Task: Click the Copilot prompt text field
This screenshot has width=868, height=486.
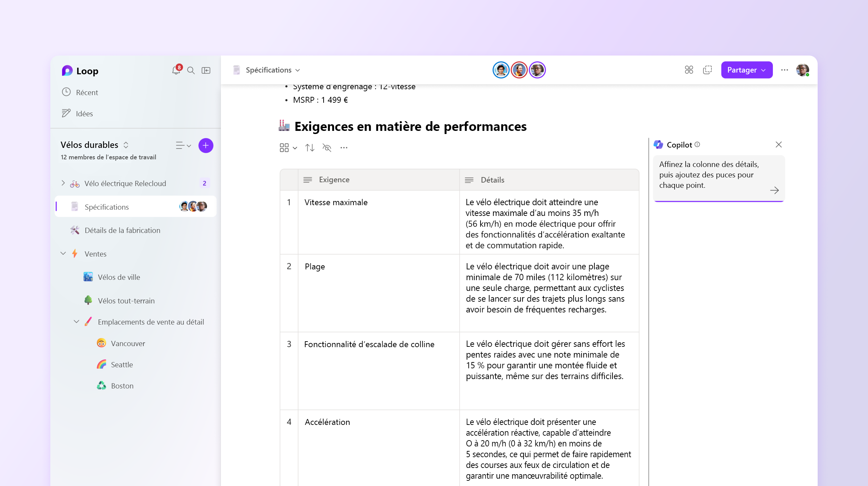Action: click(x=719, y=178)
